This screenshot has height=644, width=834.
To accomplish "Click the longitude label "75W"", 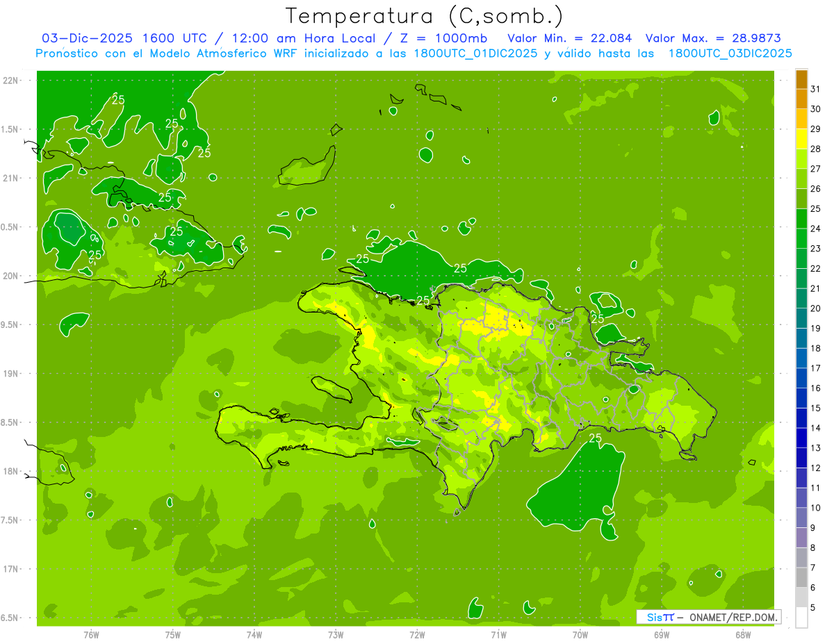I will click(x=173, y=634).
